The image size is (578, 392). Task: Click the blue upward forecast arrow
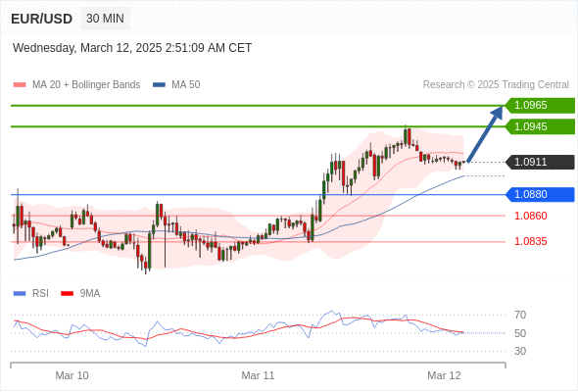(486, 133)
